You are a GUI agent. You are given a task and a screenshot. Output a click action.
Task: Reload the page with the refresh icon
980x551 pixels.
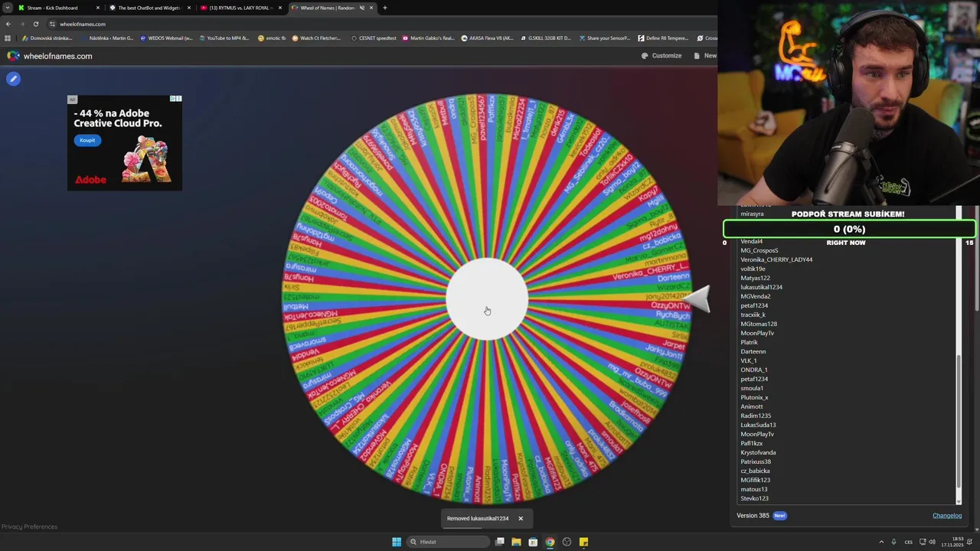[35, 24]
